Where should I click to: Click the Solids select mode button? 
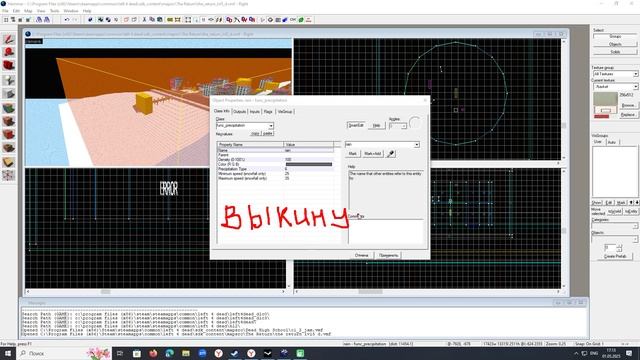615,52
